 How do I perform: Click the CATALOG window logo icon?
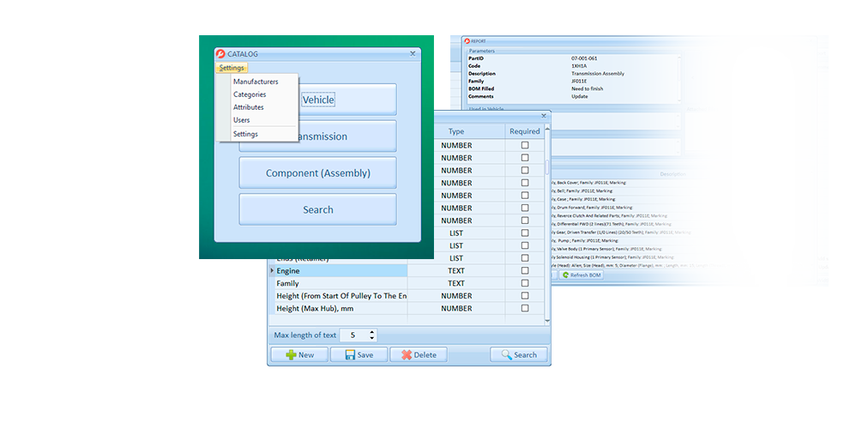click(x=220, y=54)
